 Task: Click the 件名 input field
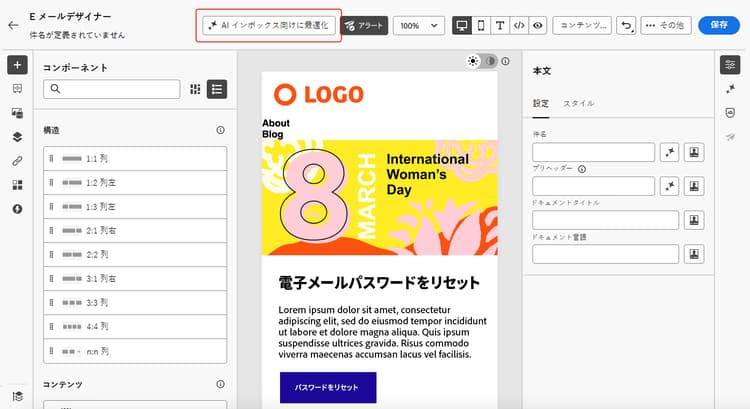click(x=593, y=152)
